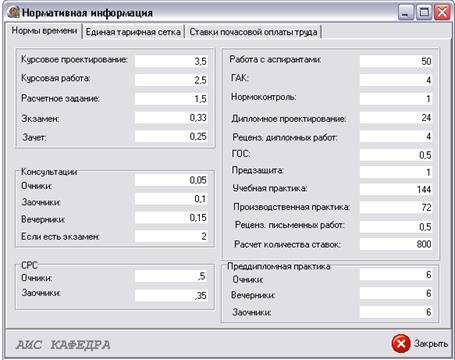Maximize the Нормативная информация window
Screen dimensions: 455x360
click(x=424, y=12)
